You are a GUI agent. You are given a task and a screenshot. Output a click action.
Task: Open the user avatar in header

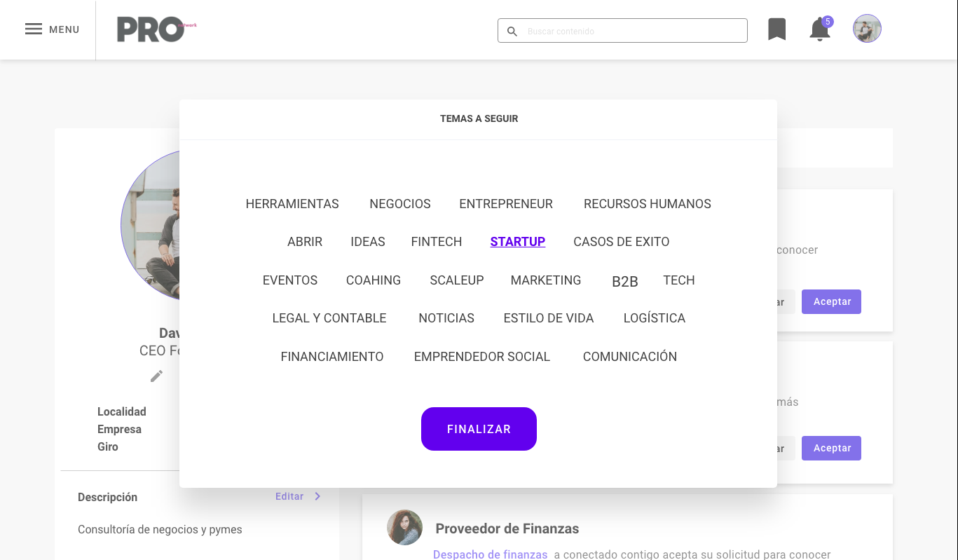click(x=867, y=29)
